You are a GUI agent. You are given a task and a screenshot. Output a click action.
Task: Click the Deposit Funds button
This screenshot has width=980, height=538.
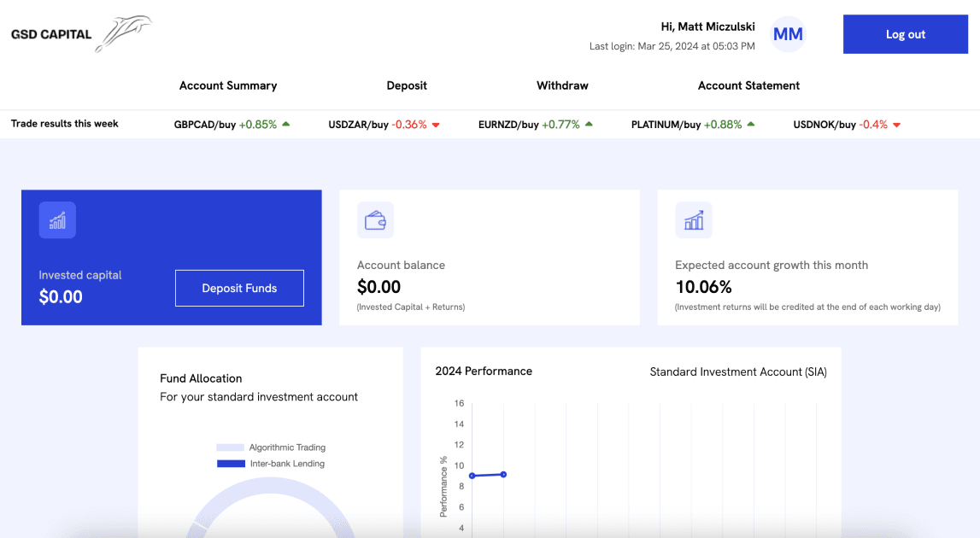pyautogui.click(x=239, y=289)
